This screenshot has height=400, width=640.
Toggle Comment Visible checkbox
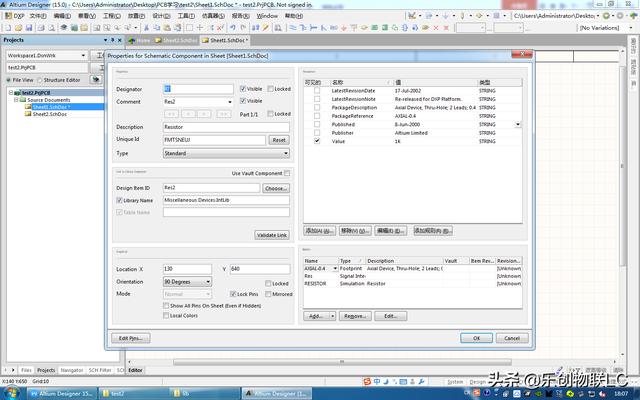(243, 101)
